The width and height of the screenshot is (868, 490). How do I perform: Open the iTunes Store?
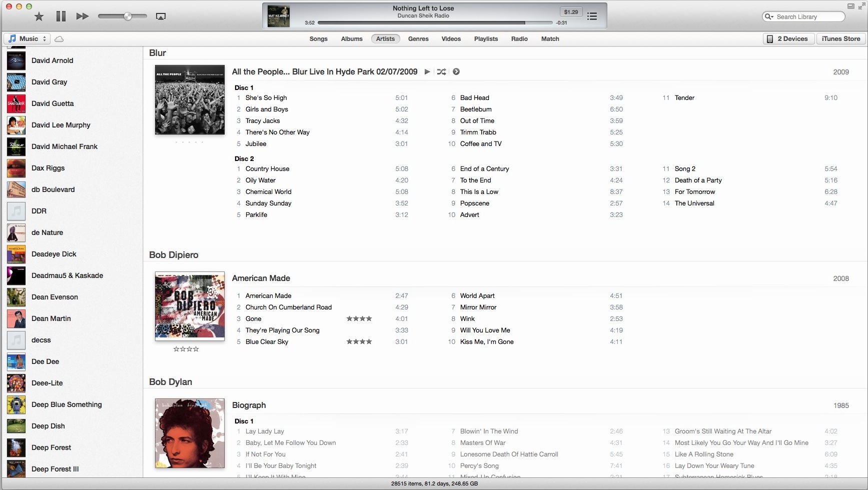pyautogui.click(x=840, y=38)
